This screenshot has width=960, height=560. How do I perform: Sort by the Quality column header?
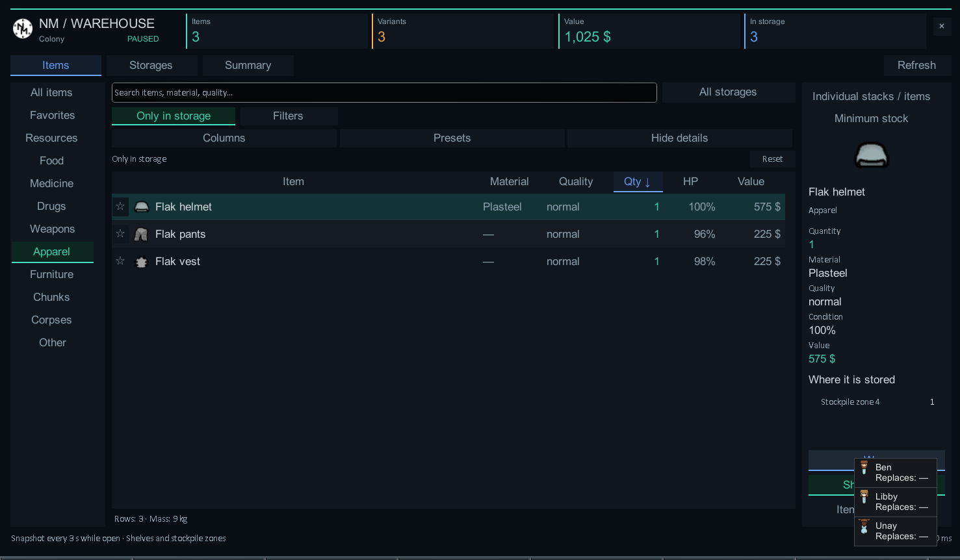[576, 182]
